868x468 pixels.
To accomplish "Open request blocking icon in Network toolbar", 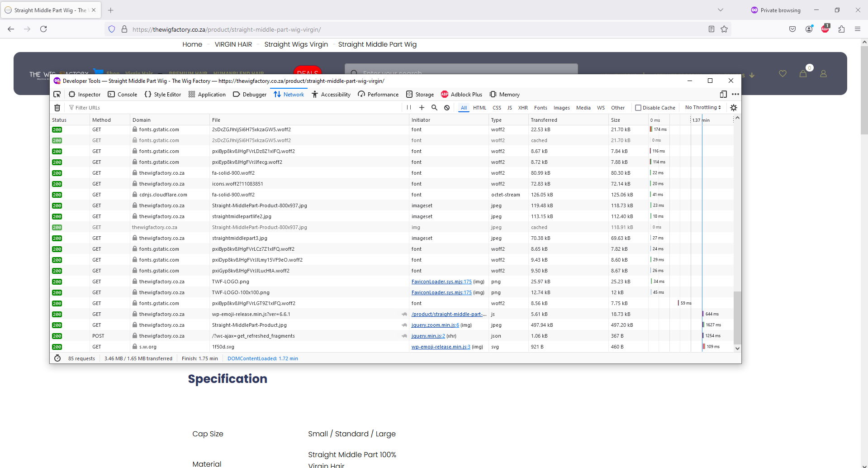I will point(447,108).
